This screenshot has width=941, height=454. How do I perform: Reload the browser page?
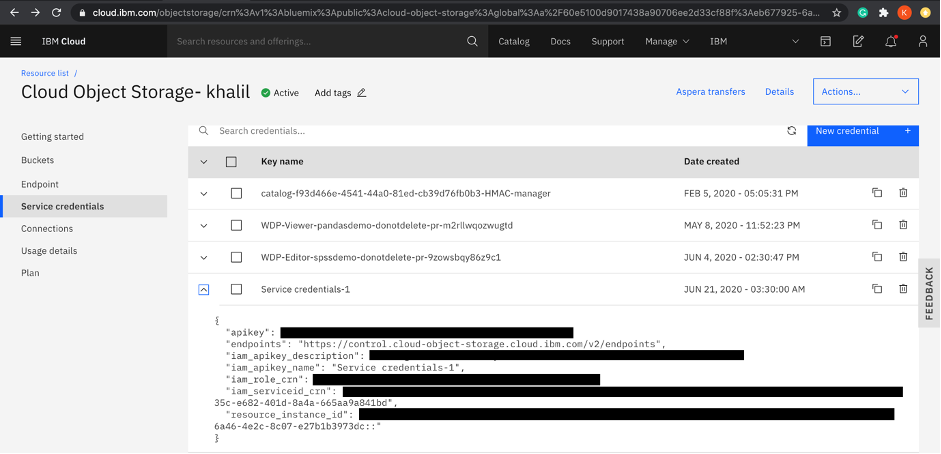(x=56, y=12)
